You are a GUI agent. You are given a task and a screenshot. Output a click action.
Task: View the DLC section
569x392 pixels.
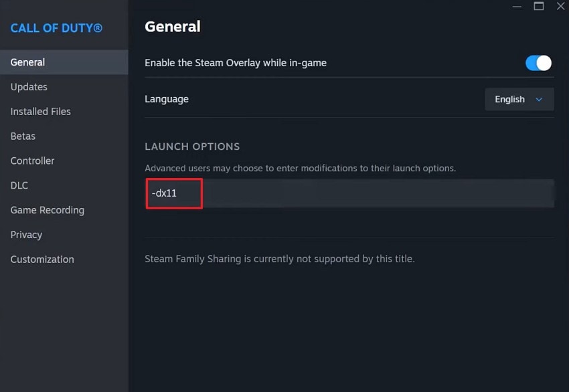click(19, 185)
